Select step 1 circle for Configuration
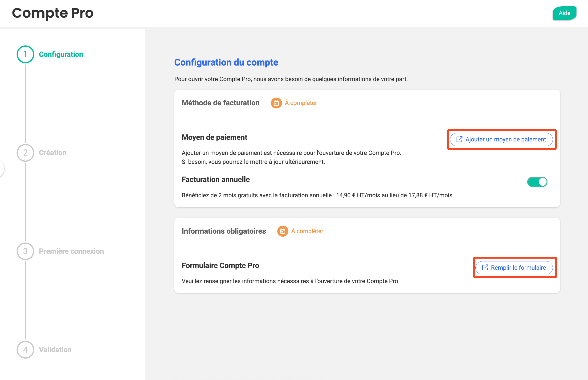This screenshot has width=588, height=380. 25,54
